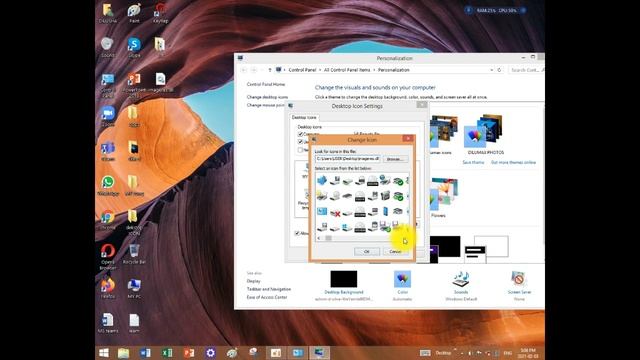Select the High Contrast Black theme
Viewport: 640px width, 360px height.
tap(445, 248)
